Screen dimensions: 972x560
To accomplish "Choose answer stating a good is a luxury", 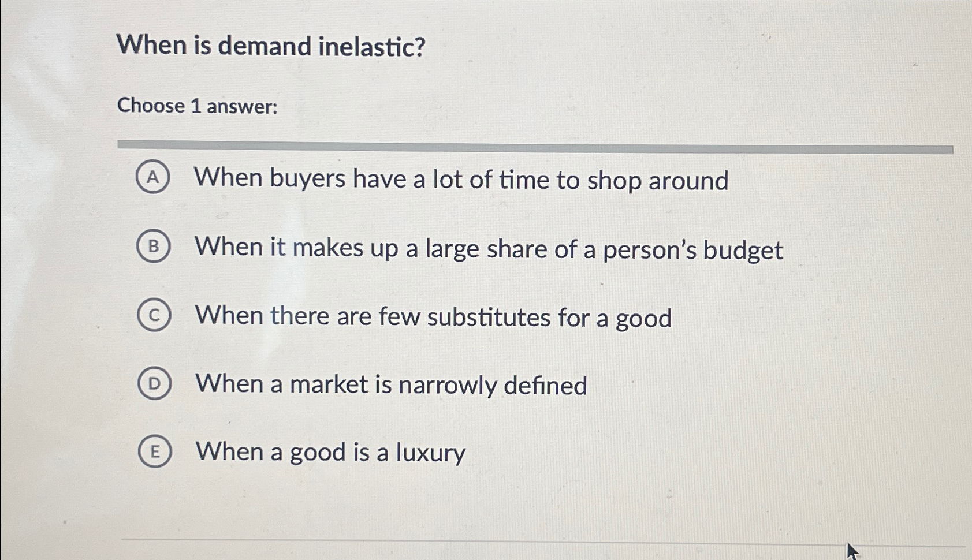I will 329,453.
